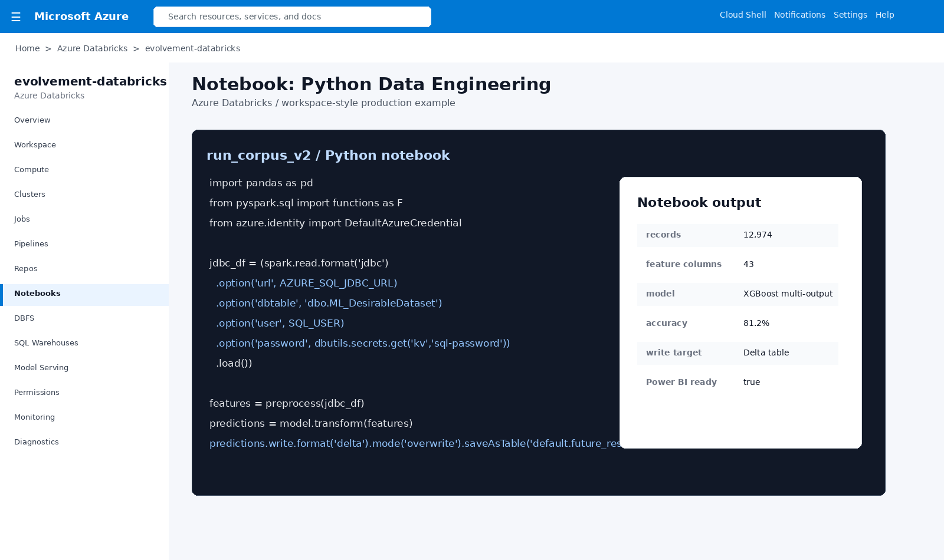Image resolution: width=944 pixels, height=560 pixels.
Task: Focus the search resources input field
Action: tap(292, 17)
